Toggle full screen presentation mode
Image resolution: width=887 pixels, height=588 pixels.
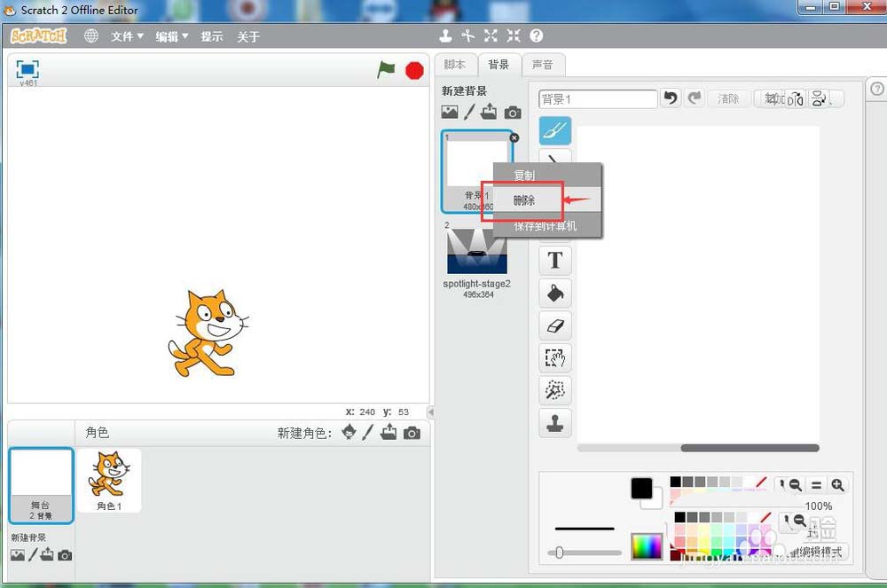(x=28, y=69)
